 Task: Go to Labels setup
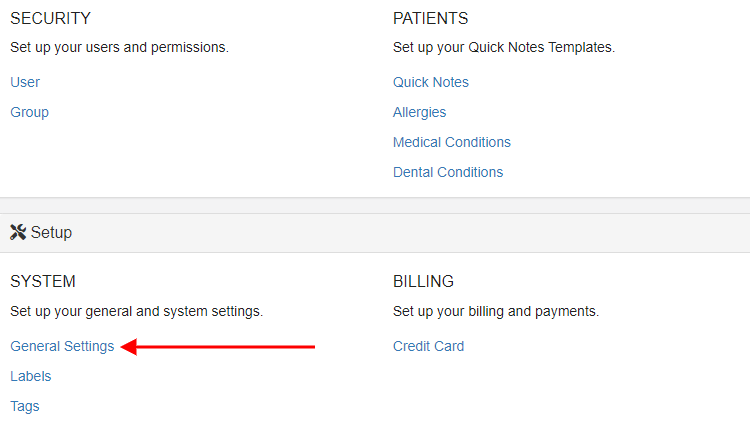(31, 376)
